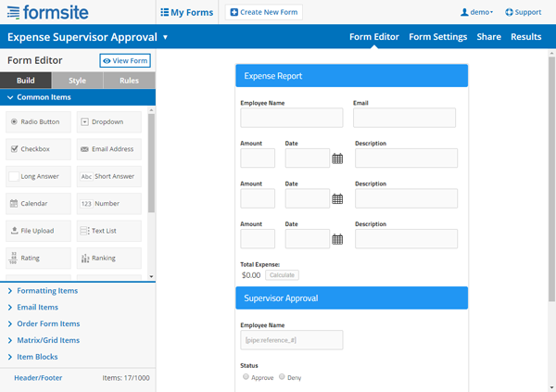Select the Rating item
Image resolution: width=556 pixels, height=392 pixels.
39,258
